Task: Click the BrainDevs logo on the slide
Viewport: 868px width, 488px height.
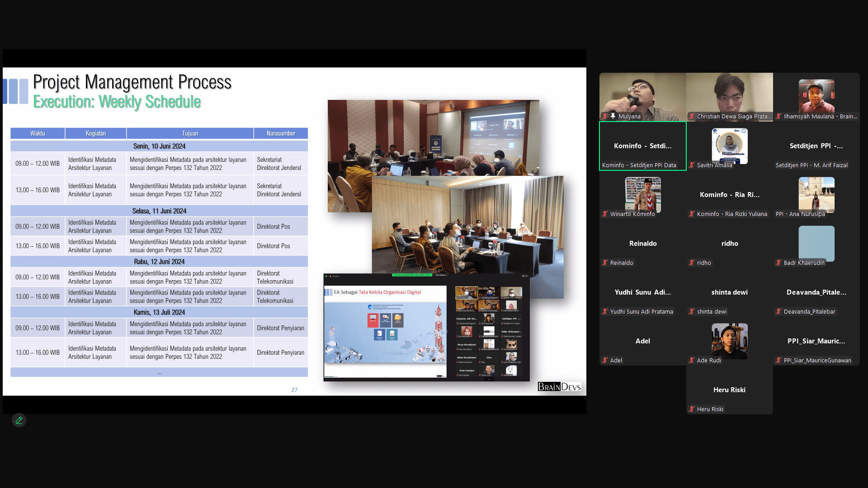Action: pos(559,387)
